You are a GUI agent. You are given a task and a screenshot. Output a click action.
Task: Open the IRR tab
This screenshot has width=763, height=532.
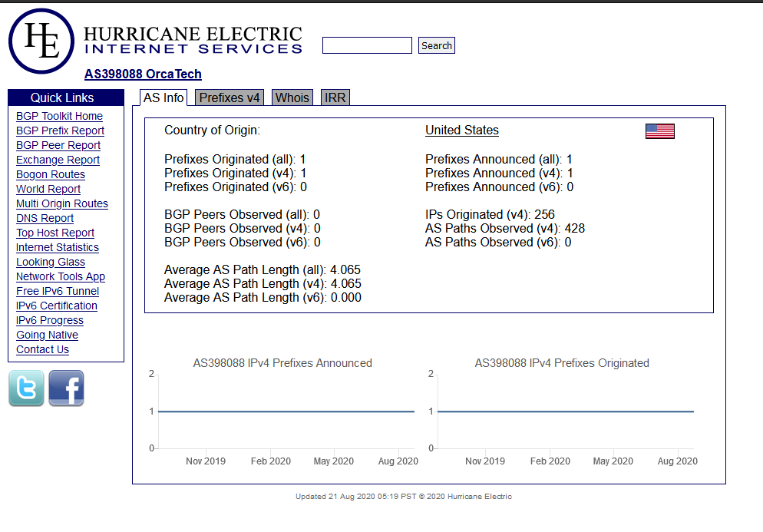[335, 97]
